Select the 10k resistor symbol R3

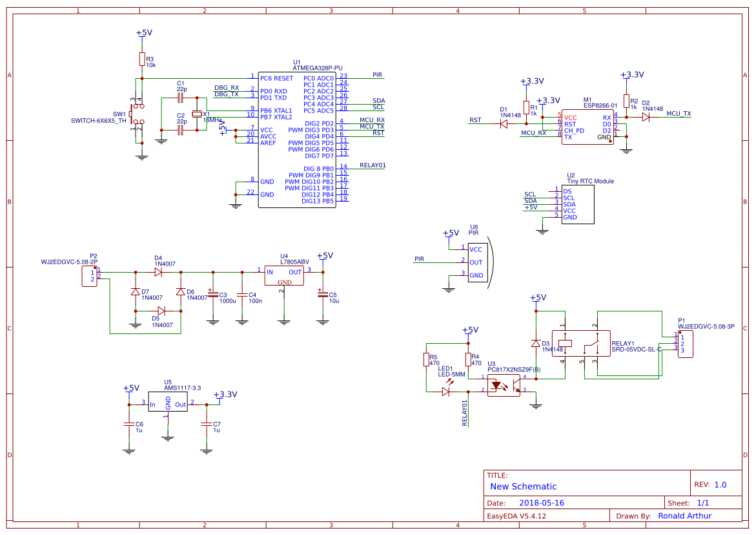[141, 58]
